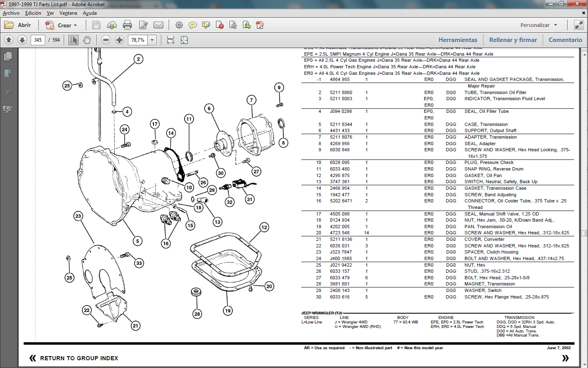
Task: Open the Personalizar dropdown
Action: tap(539, 25)
